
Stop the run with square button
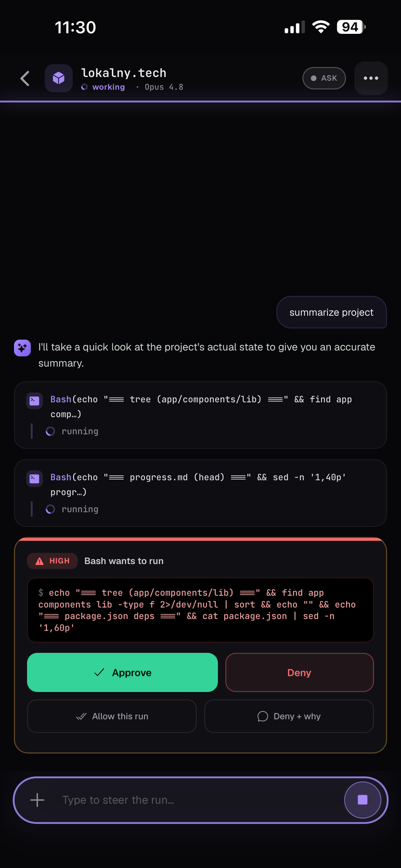pos(363,800)
